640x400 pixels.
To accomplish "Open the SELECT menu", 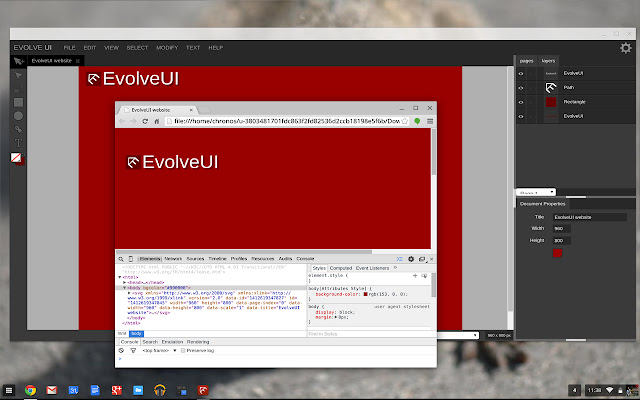I will point(137,48).
